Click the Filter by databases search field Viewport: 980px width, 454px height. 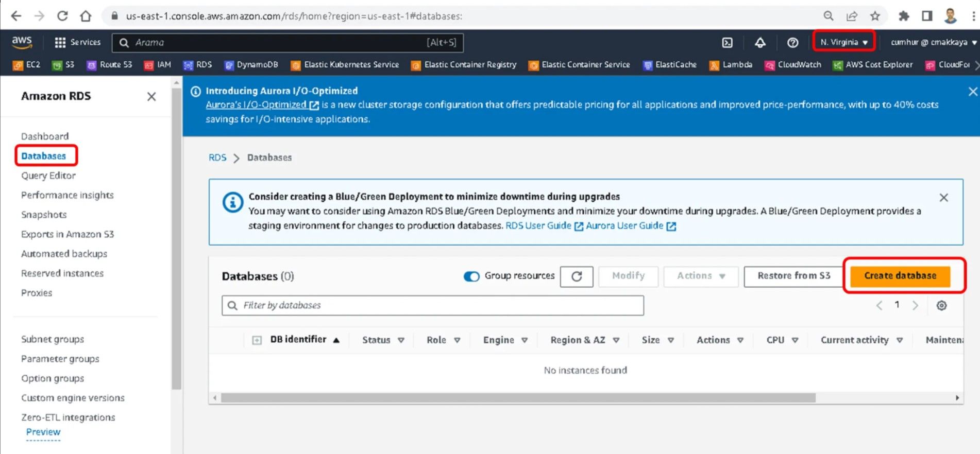pos(433,306)
